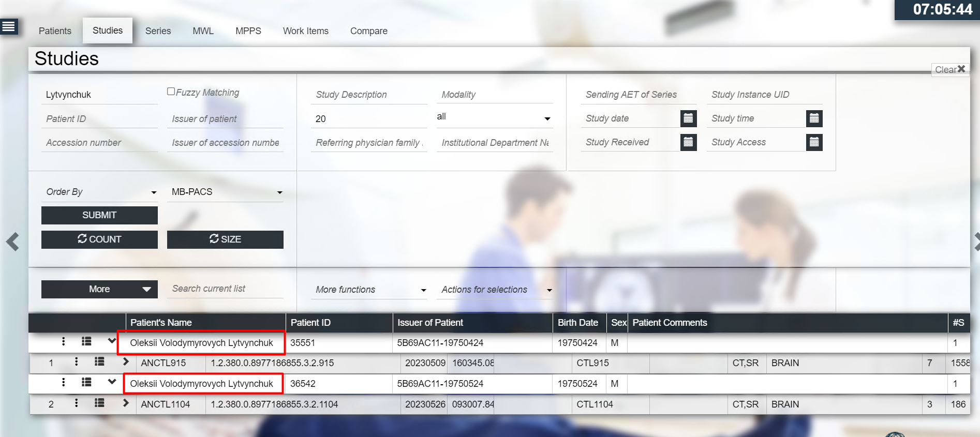Click the Search current list field
980x437 pixels.
[226, 289]
